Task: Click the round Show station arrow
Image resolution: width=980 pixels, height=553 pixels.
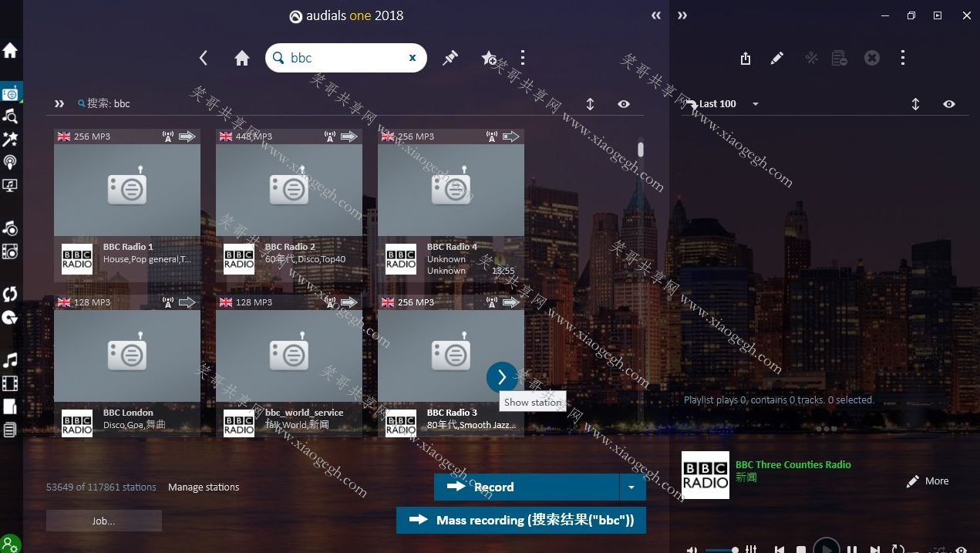Action: [x=502, y=377]
